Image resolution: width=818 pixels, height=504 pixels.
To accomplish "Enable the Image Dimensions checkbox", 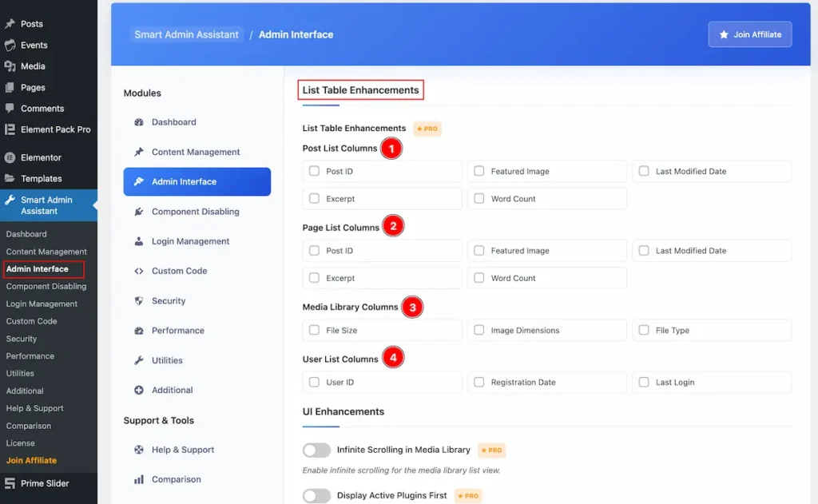I will click(479, 330).
